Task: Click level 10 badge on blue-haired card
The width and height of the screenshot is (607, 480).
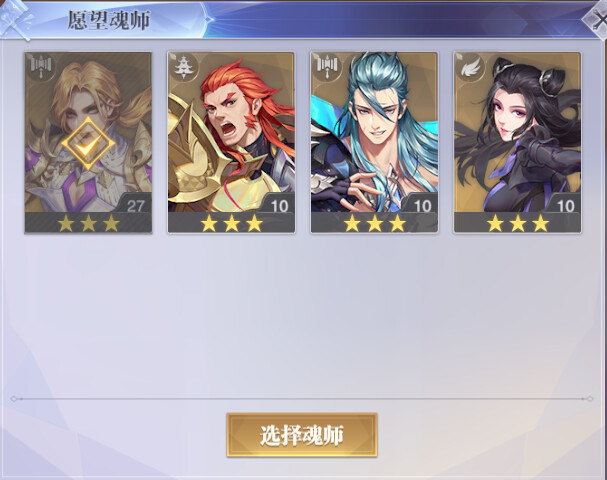Action: click(422, 204)
